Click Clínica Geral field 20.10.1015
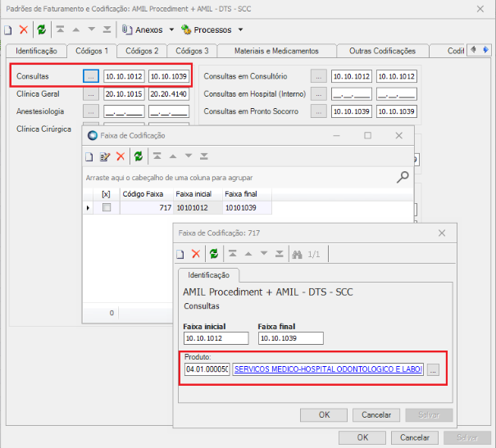The width and height of the screenshot is (496, 448). (124, 94)
